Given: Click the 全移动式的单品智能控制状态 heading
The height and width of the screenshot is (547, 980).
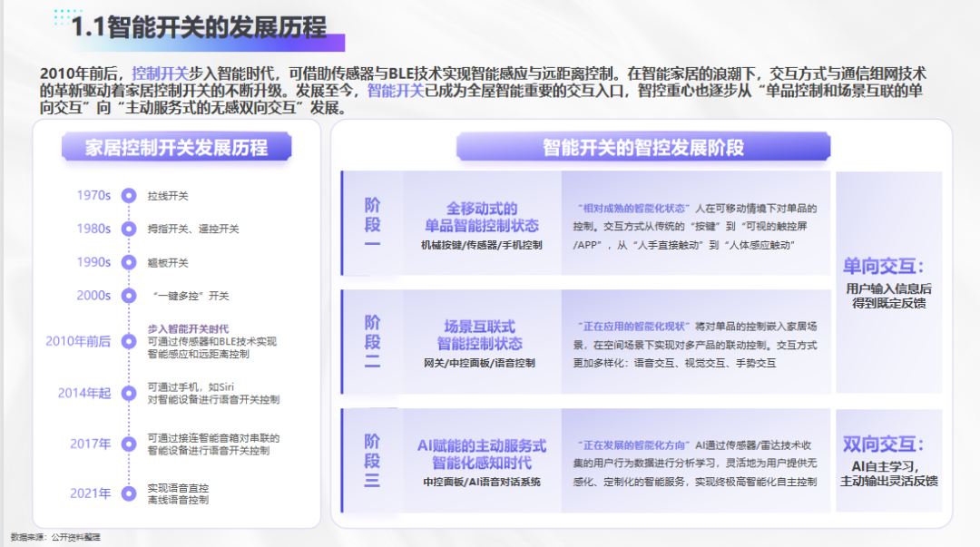Looking at the screenshot, I should (x=481, y=217).
